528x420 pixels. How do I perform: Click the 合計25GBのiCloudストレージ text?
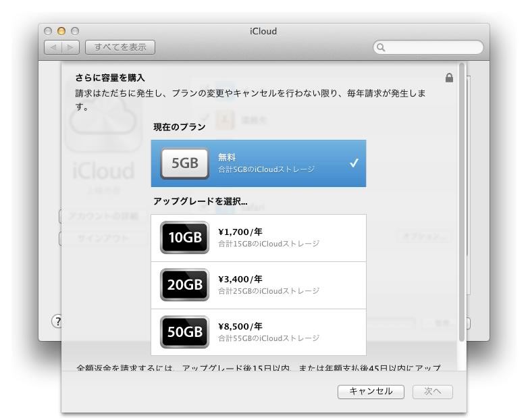coord(269,291)
